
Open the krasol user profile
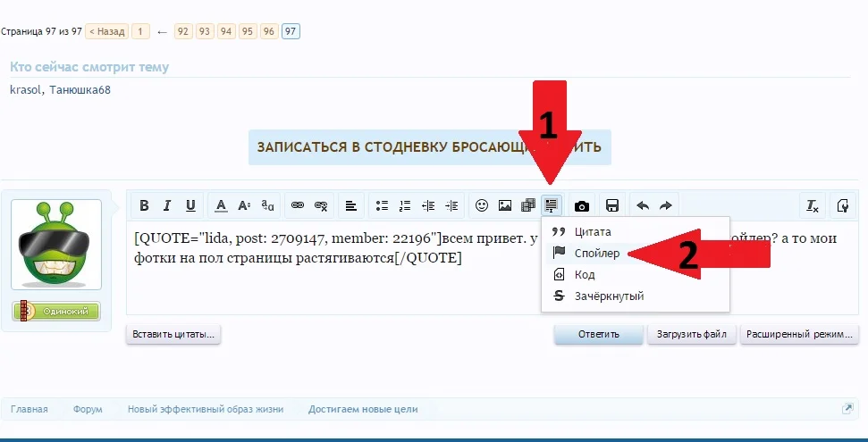point(25,89)
